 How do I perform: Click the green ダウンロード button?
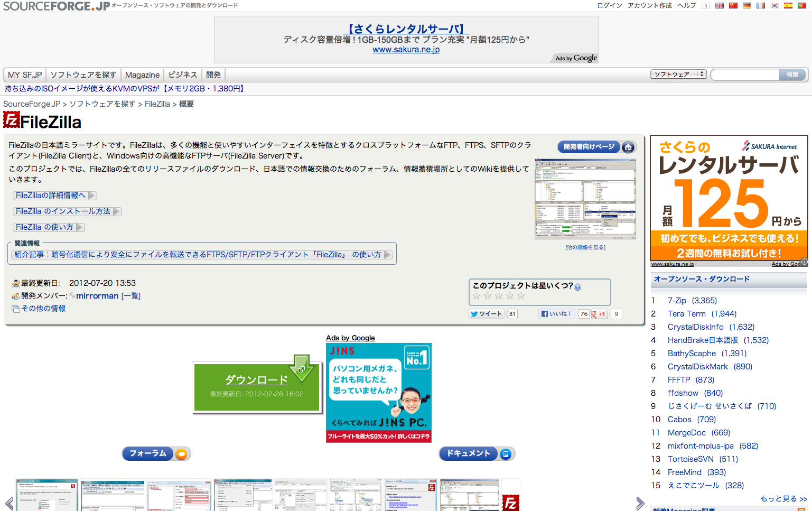[257, 387]
